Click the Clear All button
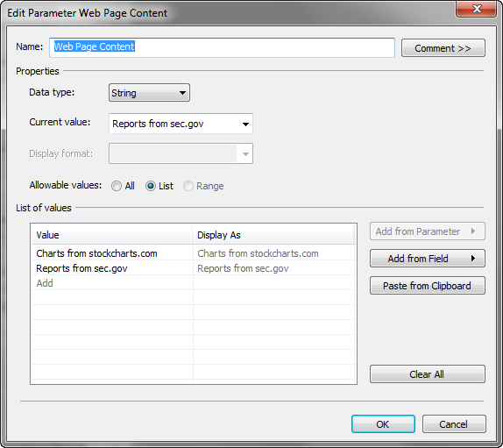 (x=428, y=373)
